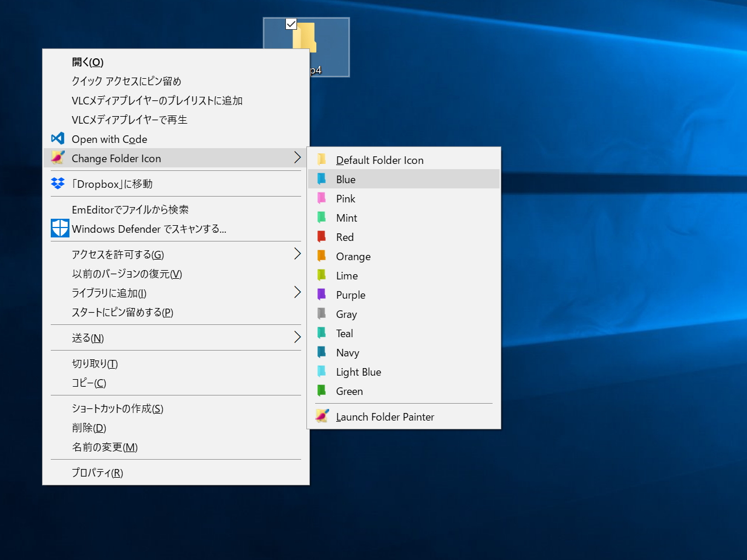Select クイック アクセスにピン留め
Image resolution: width=747 pixels, height=560 pixels.
pyautogui.click(x=176, y=81)
